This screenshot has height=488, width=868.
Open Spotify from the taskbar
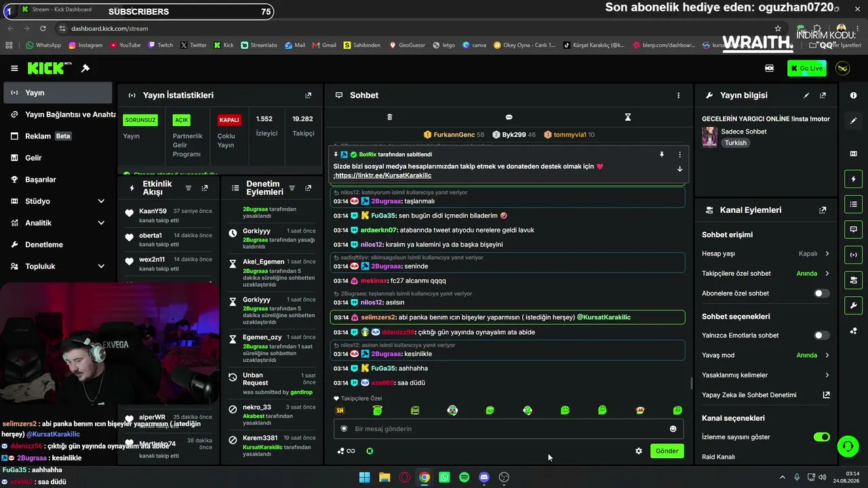464,477
